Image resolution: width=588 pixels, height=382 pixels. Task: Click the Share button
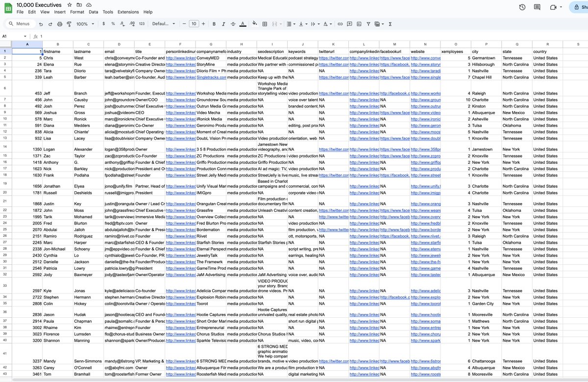(x=579, y=7)
